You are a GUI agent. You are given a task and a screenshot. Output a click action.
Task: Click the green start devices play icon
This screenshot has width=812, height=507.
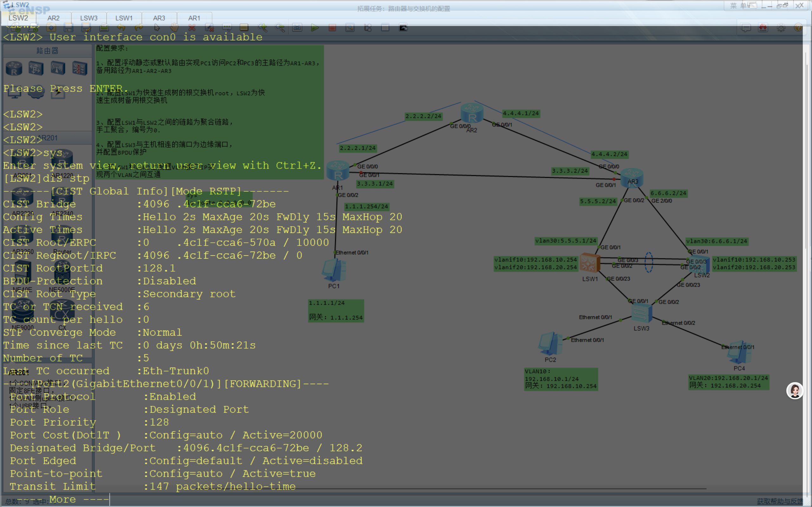pos(314,28)
